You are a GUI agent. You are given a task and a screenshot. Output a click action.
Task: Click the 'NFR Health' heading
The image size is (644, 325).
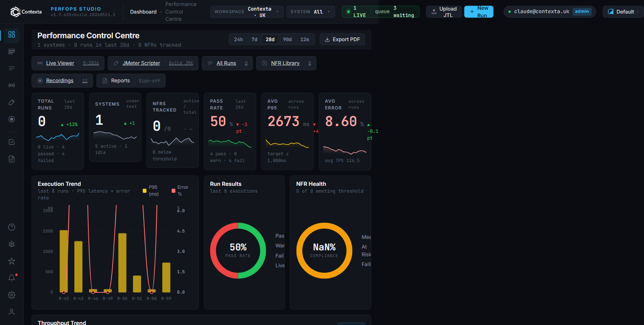311,184
